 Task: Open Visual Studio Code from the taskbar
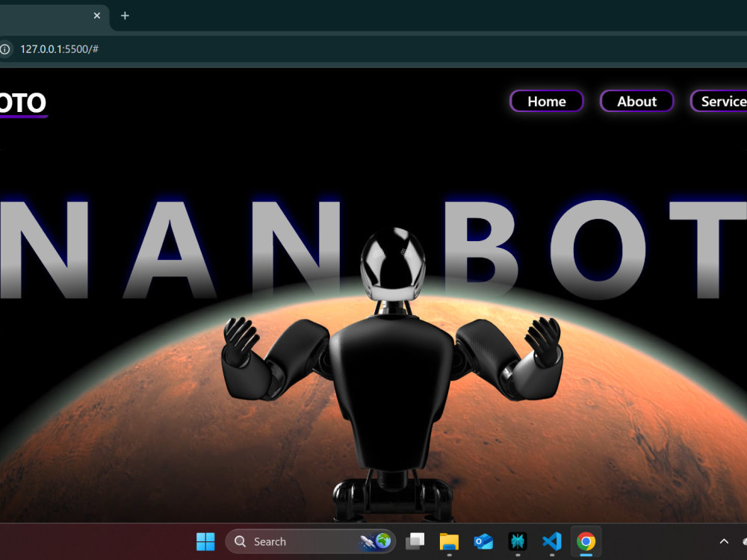point(552,541)
